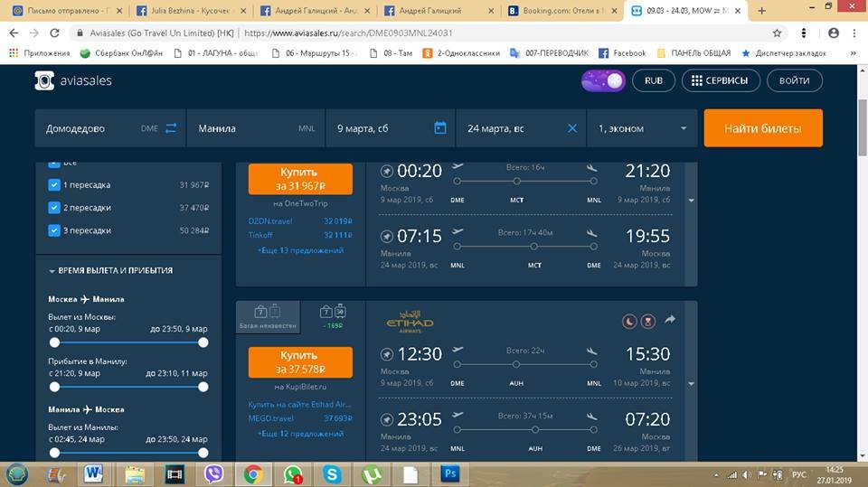Click the browser address bar URL
Screen dimensions: 868x487
[348, 33]
